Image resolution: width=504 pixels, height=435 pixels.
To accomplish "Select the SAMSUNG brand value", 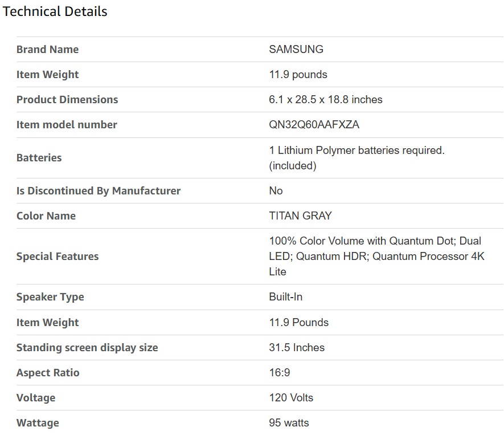I will coord(296,50).
